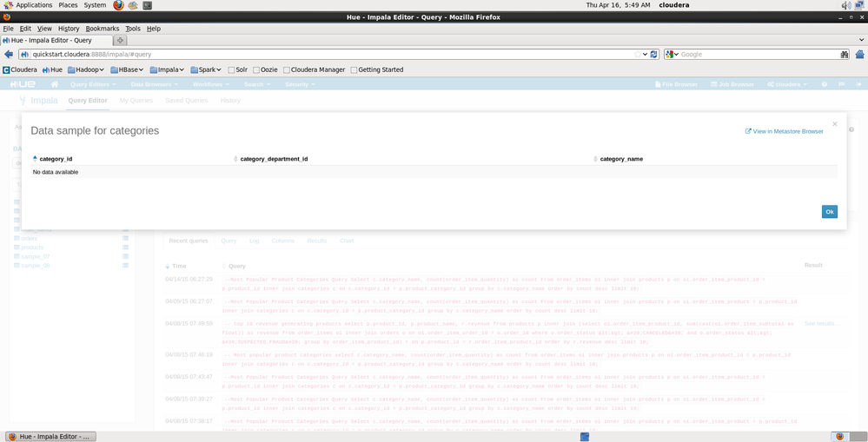Image resolution: width=868 pixels, height=442 pixels.
Task: Select the Query Editor tab
Action: click(x=88, y=101)
